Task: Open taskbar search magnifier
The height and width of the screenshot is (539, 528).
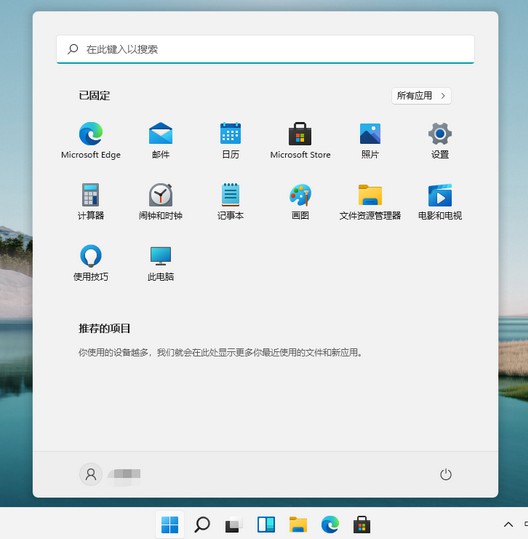Action: click(202, 525)
